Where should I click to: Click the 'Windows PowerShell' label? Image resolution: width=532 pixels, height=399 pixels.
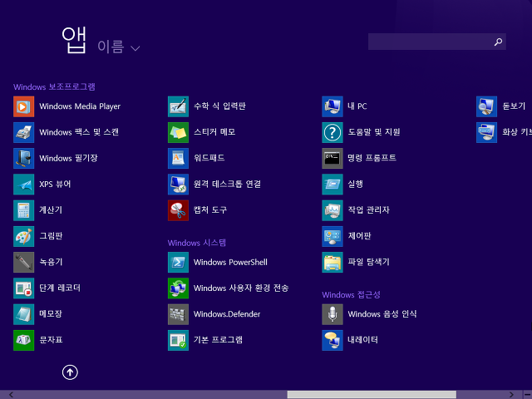(x=230, y=263)
